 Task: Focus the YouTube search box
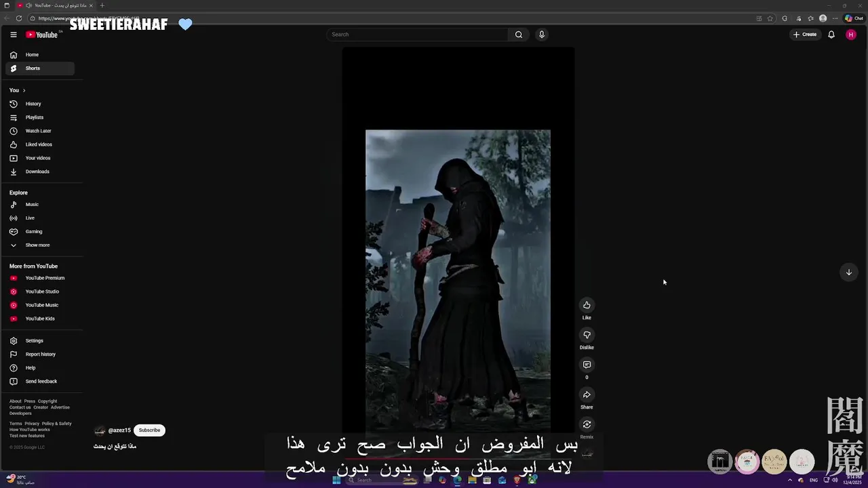click(x=418, y=35)
